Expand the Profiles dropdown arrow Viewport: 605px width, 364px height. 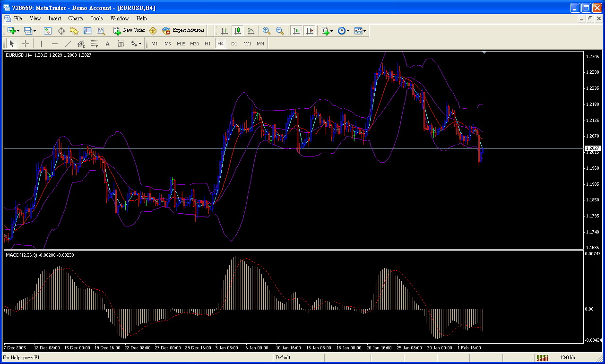[35, 31]
